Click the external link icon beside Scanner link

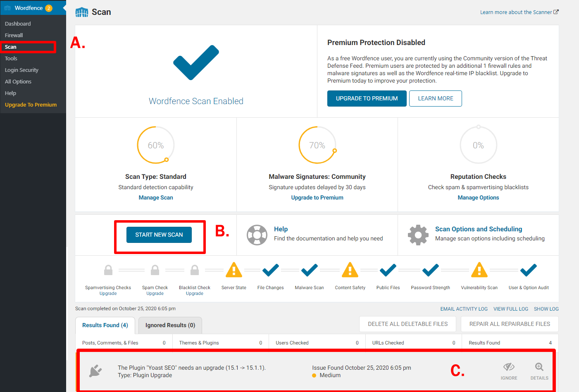556,12
